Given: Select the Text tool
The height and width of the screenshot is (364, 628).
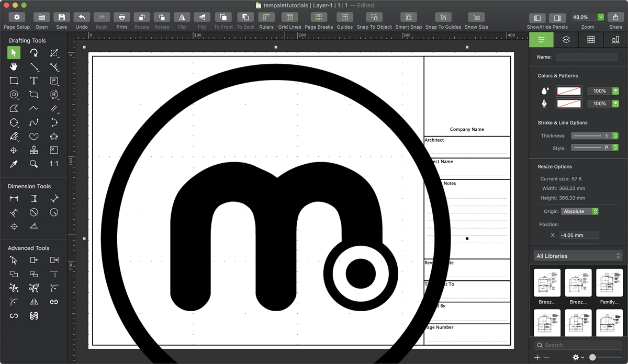Looking at the screenshot, I should tap(34, 81).
